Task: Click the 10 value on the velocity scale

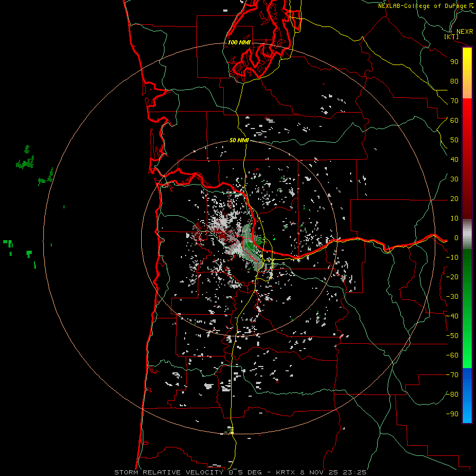Action: [x=454, y=218]
